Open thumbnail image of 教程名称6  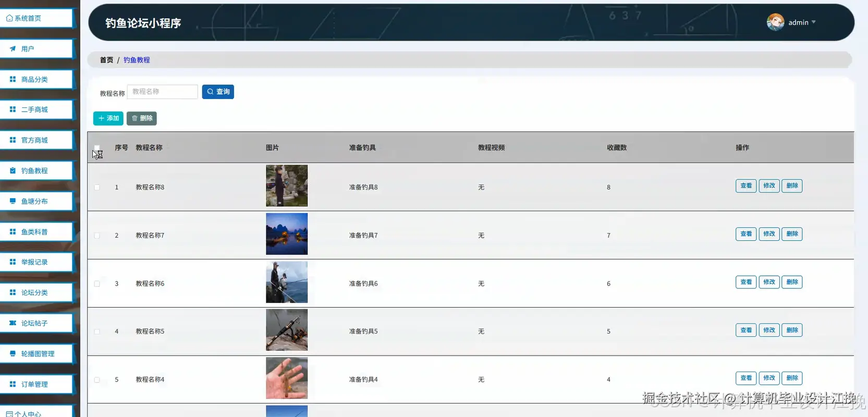tap(287, 282)
